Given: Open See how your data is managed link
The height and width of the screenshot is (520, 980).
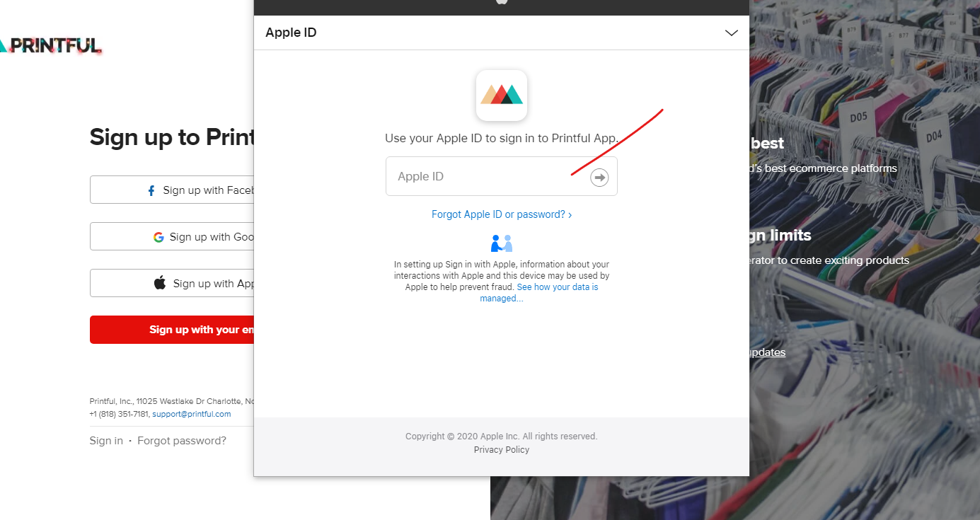Looking at the screenshot, I should 539,293.
